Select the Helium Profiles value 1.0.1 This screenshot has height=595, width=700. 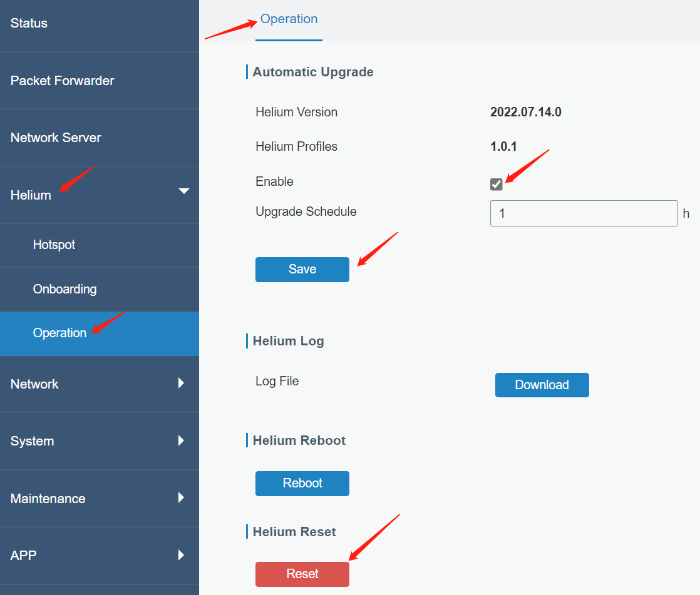pos(503,146)
